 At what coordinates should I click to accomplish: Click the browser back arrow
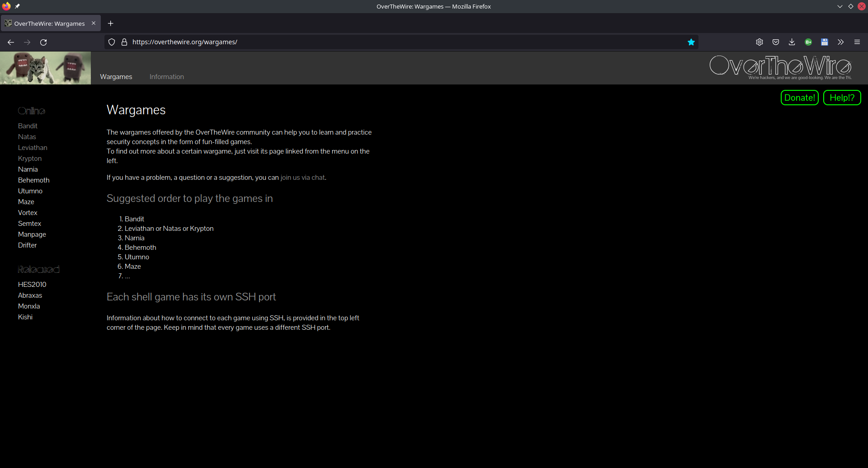[11, 42]
